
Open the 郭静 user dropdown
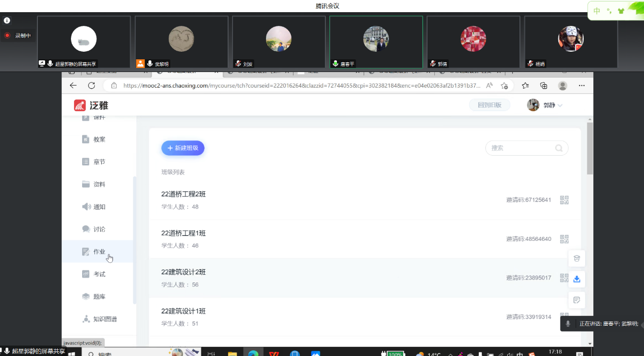545,105
